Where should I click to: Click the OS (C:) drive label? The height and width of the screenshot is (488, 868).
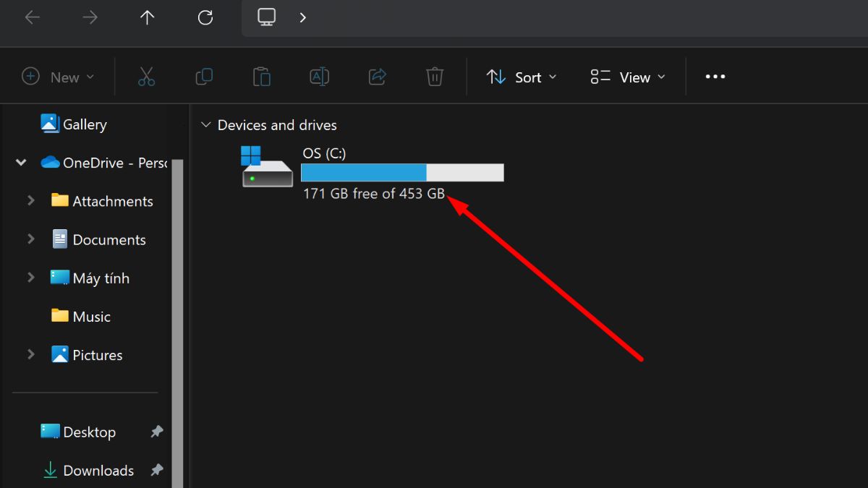[x=324, y=153]
